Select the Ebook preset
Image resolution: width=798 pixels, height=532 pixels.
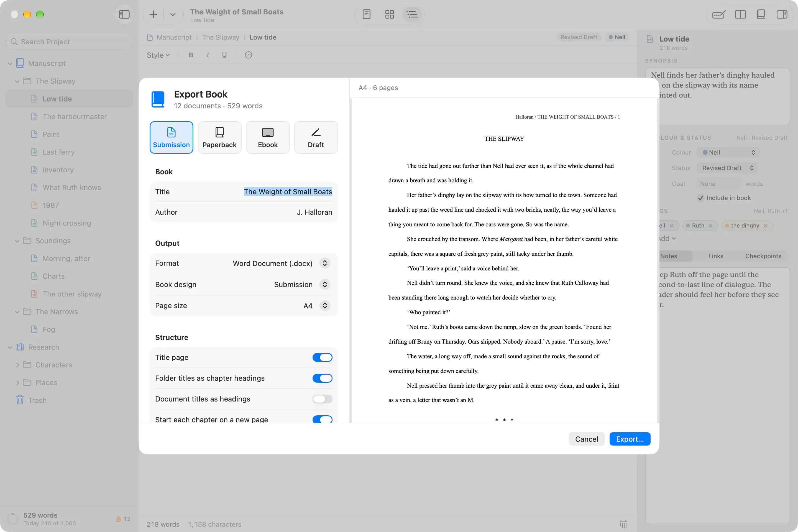(x=268, y=137)
